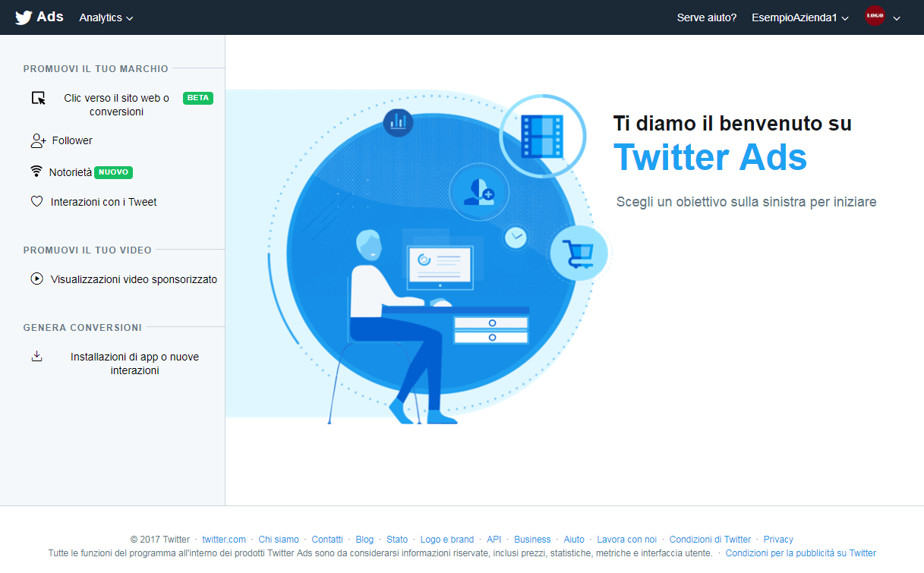Image resolution: width=924 pixels, height=573 pixels.
Task: Select Clic verso il sito web o conversioni
Action: (116, 105)
